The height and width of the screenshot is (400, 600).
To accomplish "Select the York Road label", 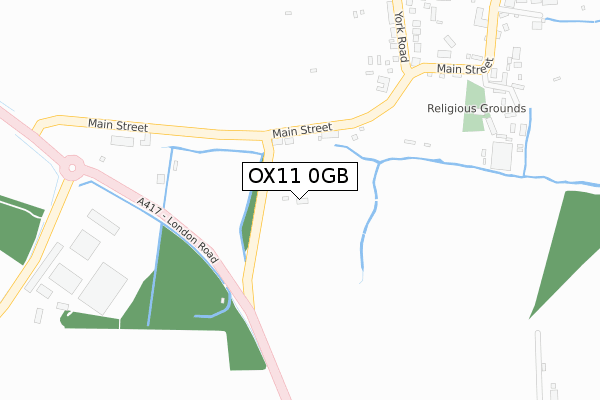I will 401,37.
